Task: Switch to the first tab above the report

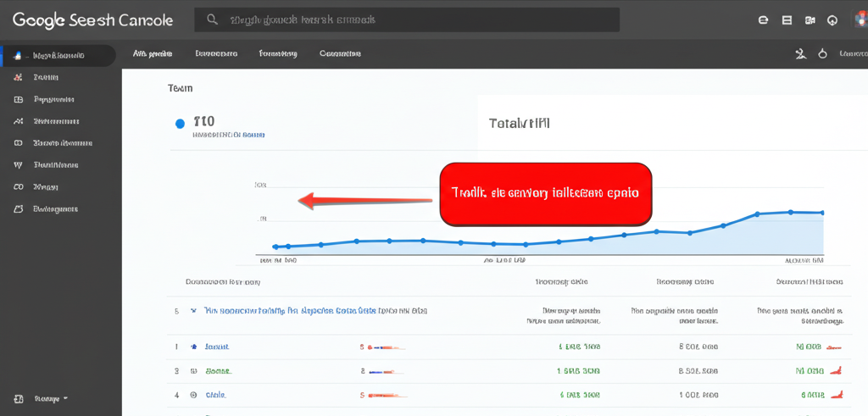Action: pos(153,54)
